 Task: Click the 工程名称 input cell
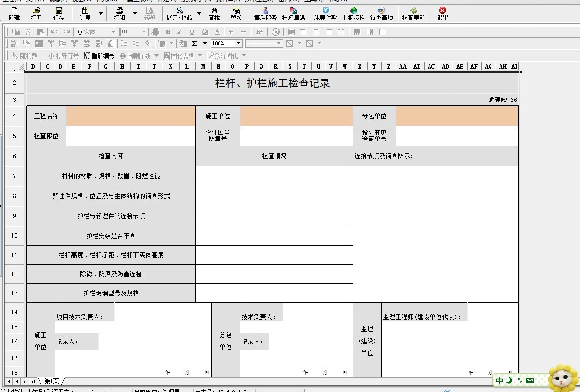pyautogui.click(x=131, y=116)
